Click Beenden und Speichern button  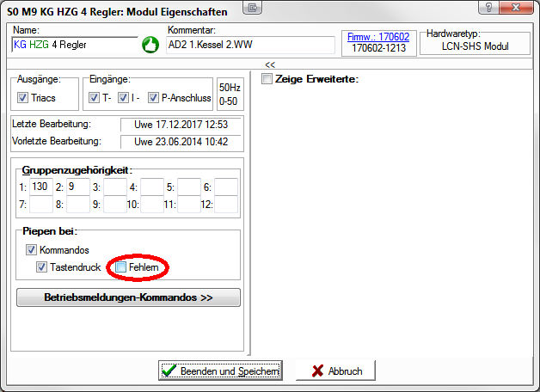(x=221, y=371)
